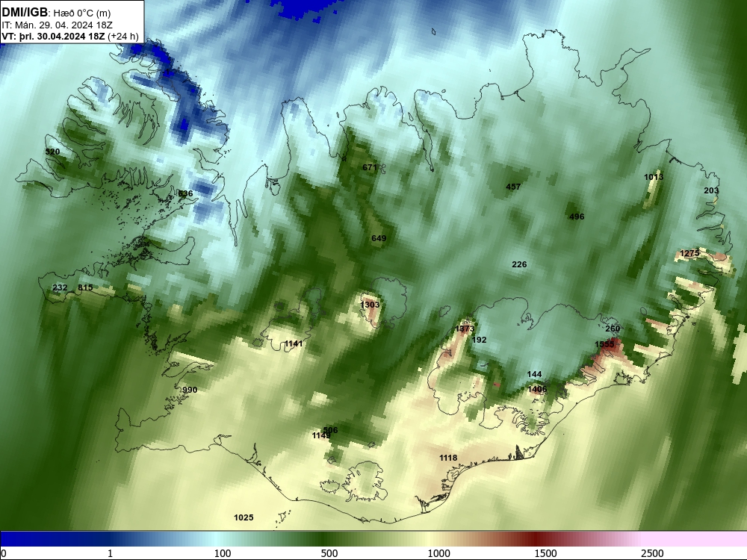Viewport: 747px width, 560px height.
Task: Click the 520 value label on map
Action: click(52, 152)
